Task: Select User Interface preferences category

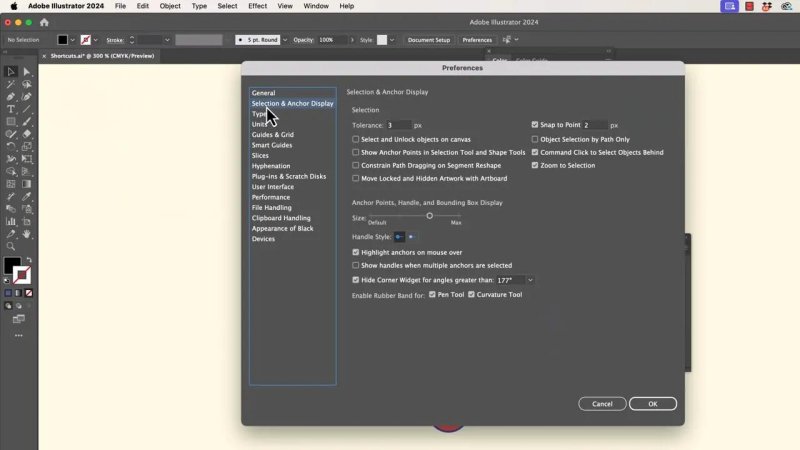Action: [x=272, y=187]
